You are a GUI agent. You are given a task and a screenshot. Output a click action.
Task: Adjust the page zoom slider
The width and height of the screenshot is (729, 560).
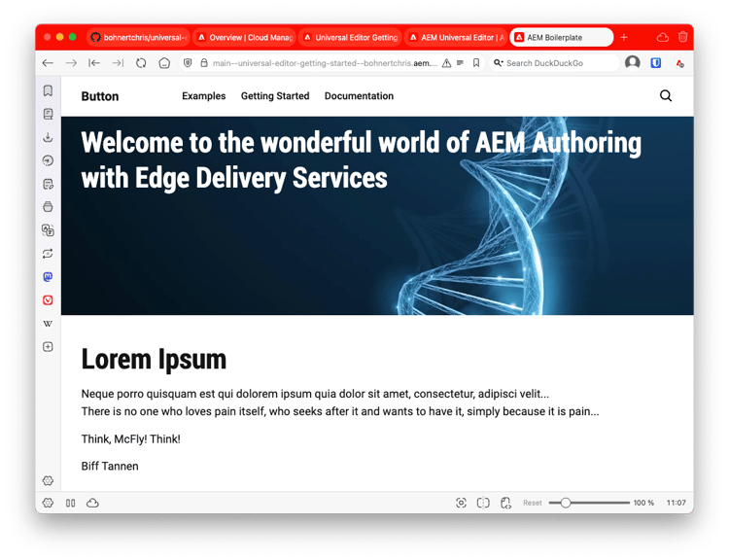[x=589, y=503]
